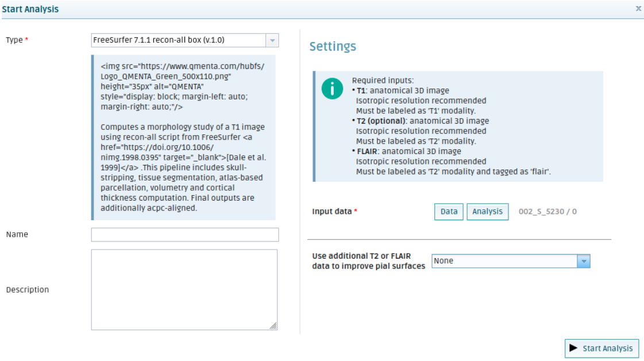Expand the T2 or FLAIR dropdown arrow

[584, 261]
